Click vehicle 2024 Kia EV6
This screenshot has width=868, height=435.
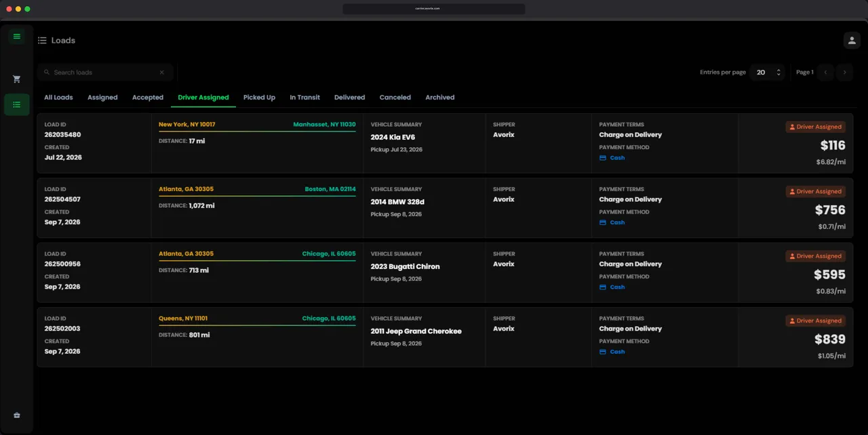393,138
